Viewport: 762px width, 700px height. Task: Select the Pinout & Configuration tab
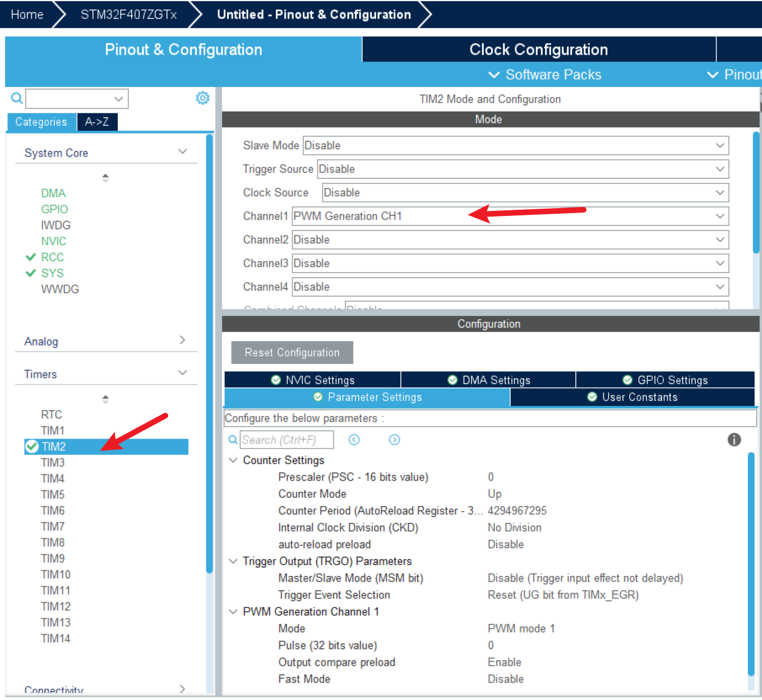coord(183,49)
